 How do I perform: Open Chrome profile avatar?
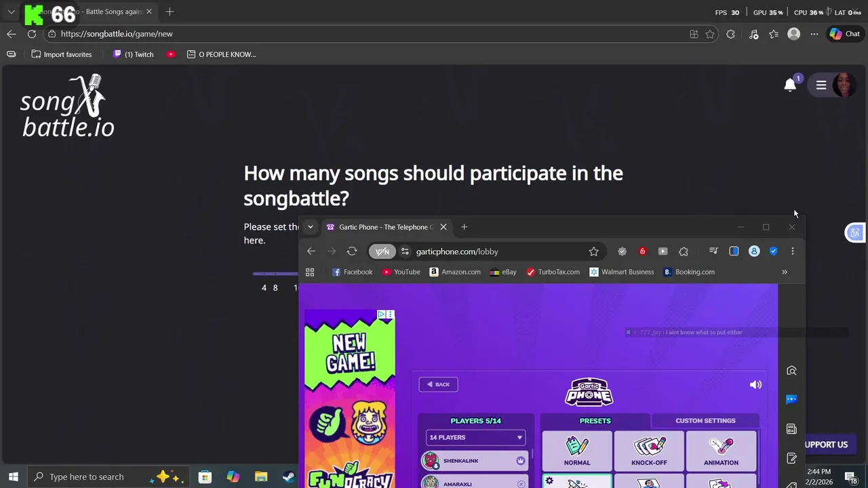pyautogui.click(x=754, y=251)
